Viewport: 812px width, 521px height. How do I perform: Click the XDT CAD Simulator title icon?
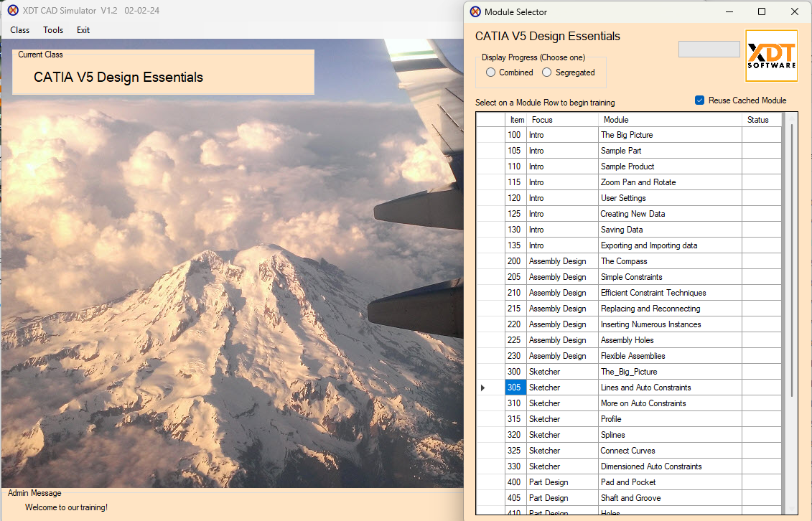click(13, 10)
